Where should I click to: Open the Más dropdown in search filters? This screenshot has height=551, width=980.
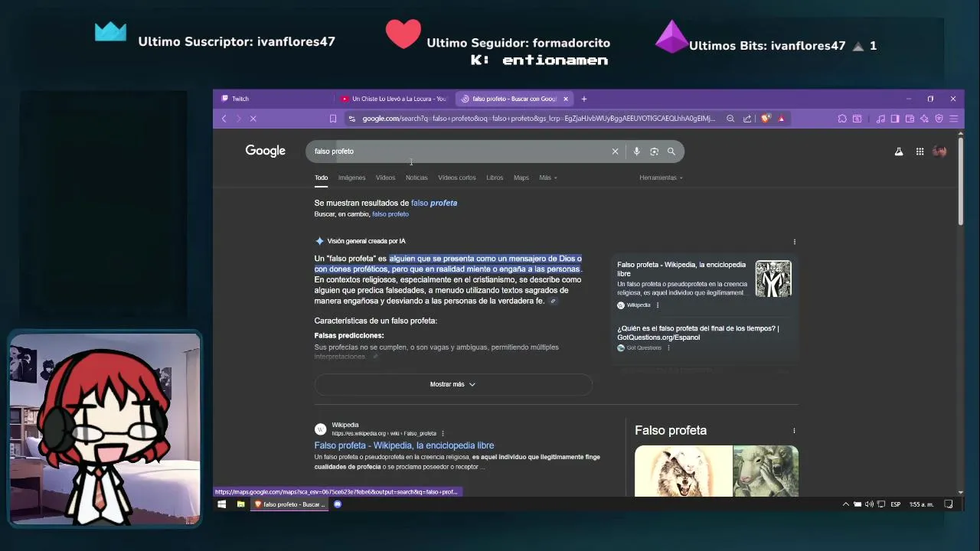pos(547,178)
